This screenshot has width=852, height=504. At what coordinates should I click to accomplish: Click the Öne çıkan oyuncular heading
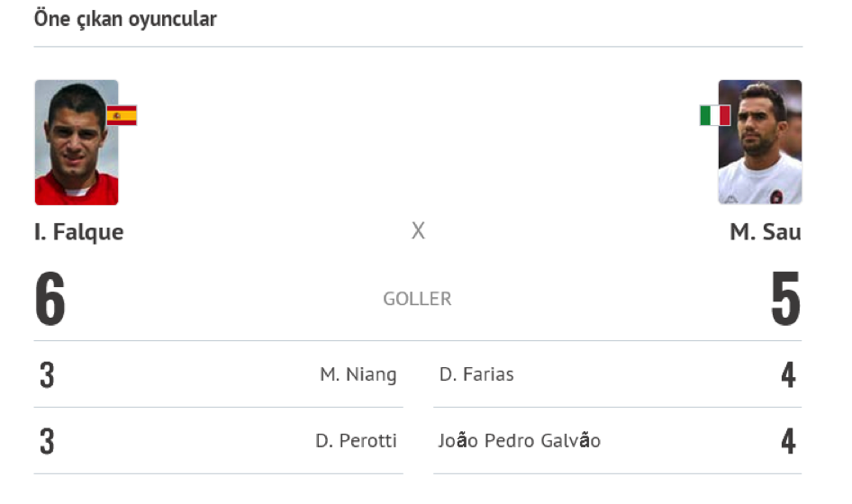(125, 19)
